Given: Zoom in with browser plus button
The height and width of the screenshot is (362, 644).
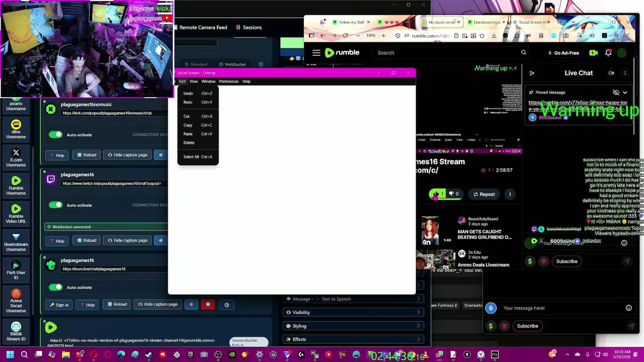Looking at the screenshot, I should coord(383,36).
